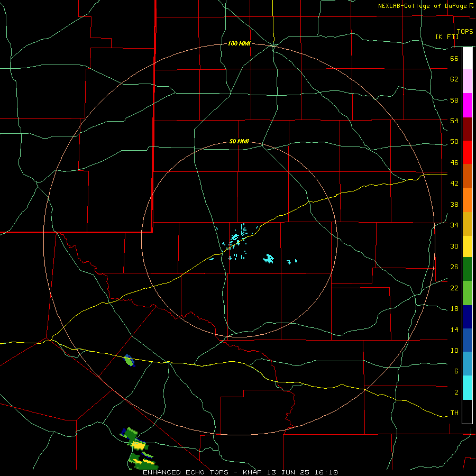Click the light green legend swatch above 22
Viewport: 476px width, 476px height.
(467, 293)
